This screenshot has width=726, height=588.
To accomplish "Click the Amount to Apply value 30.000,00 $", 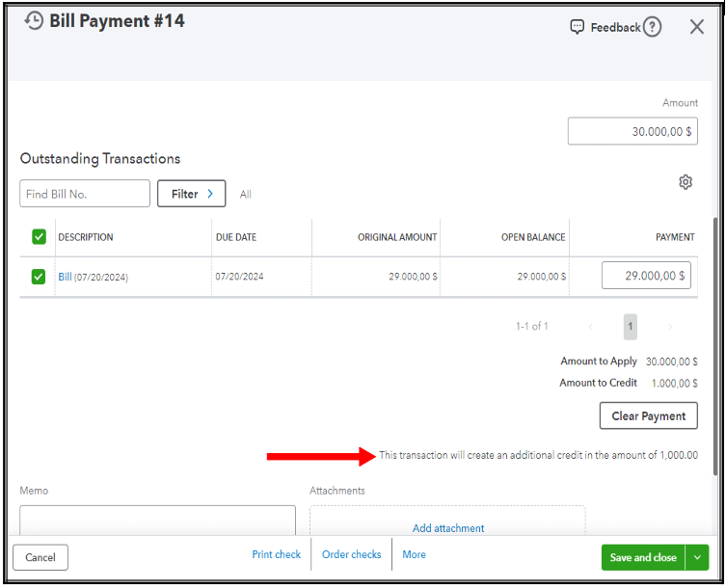I will [672, 361].
